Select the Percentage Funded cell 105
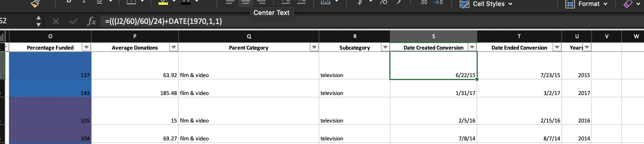This screenshot has width=644, height=144. (50, 111)
